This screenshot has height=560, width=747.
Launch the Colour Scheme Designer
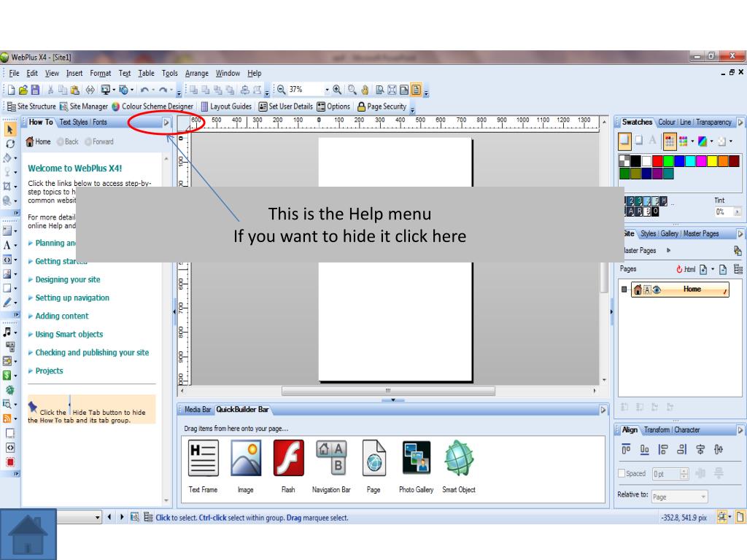tap(152, 106)
